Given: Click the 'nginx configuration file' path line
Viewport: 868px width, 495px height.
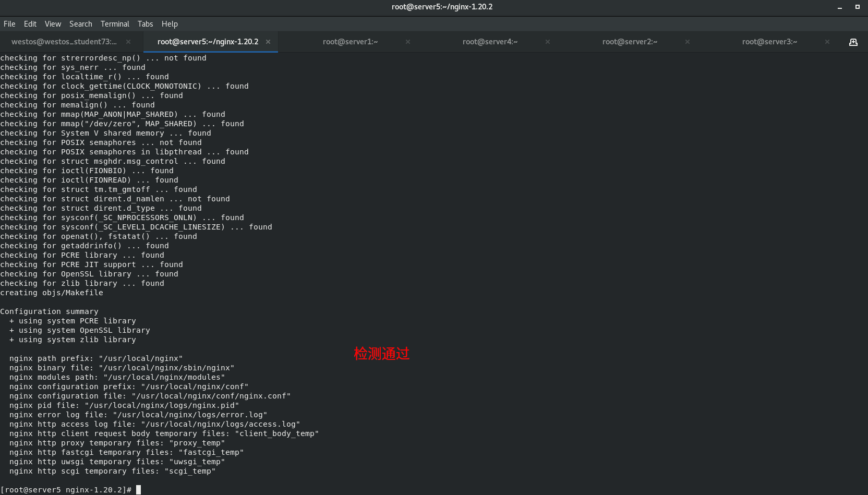Looking at the screenshot, I should (150, 396).
